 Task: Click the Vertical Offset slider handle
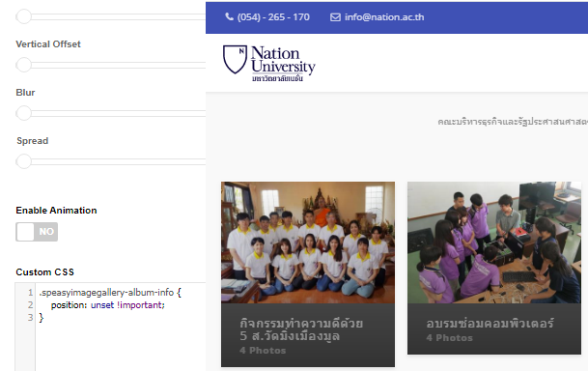click(24, 65)
